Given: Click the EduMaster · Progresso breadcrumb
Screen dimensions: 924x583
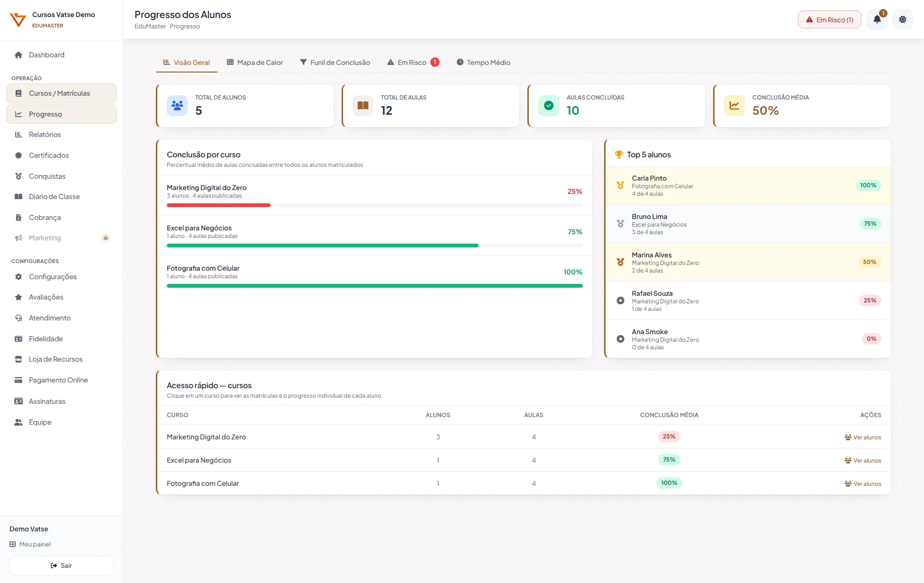Looking at the screenshot, I should pyautogui.click(x=167, y=27).
